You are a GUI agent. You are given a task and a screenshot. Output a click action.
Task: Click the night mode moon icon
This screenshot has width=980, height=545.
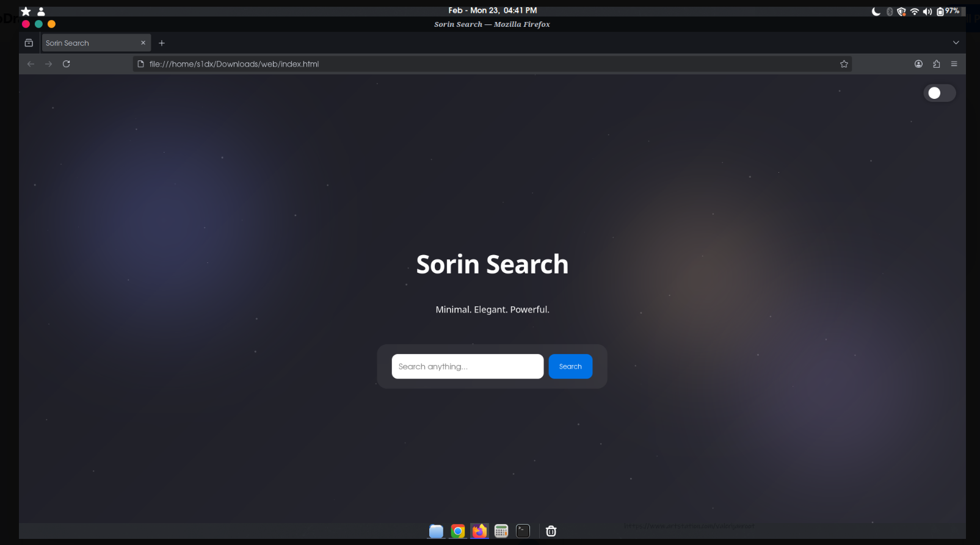876,12
